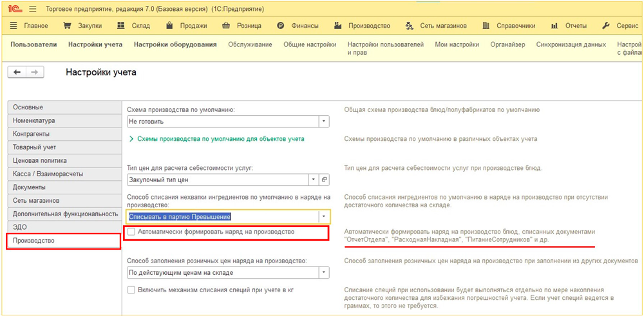The image size is (644, 316).
Task: Click the Продажи shopping bag icon
Action: [x=169, y=26]
